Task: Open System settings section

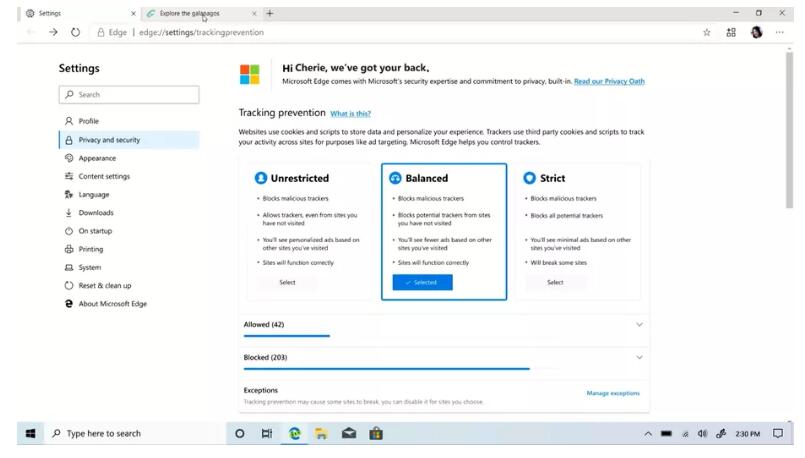Action: click(x=129, y=268)
